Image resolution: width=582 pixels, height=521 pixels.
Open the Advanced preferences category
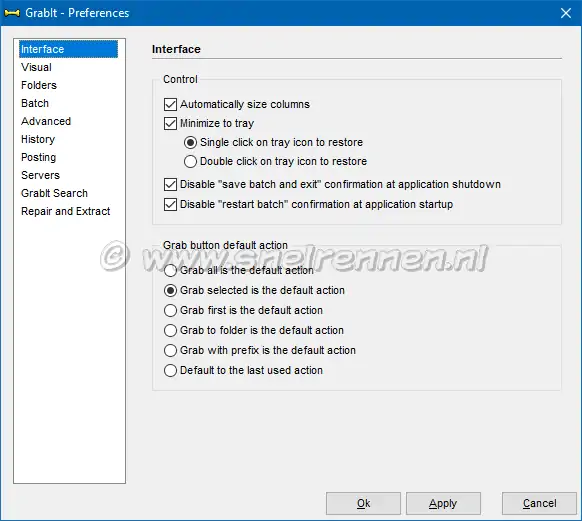point(46,121)
